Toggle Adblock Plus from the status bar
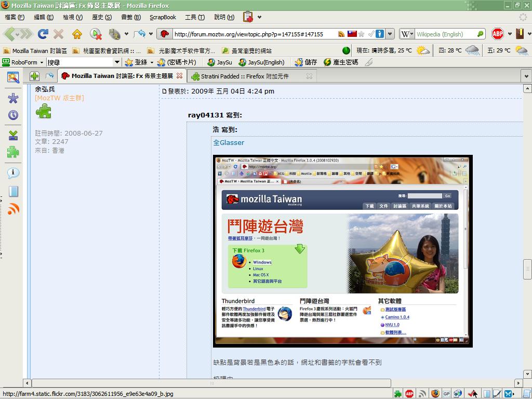532x399 pixels. point(409,394)
